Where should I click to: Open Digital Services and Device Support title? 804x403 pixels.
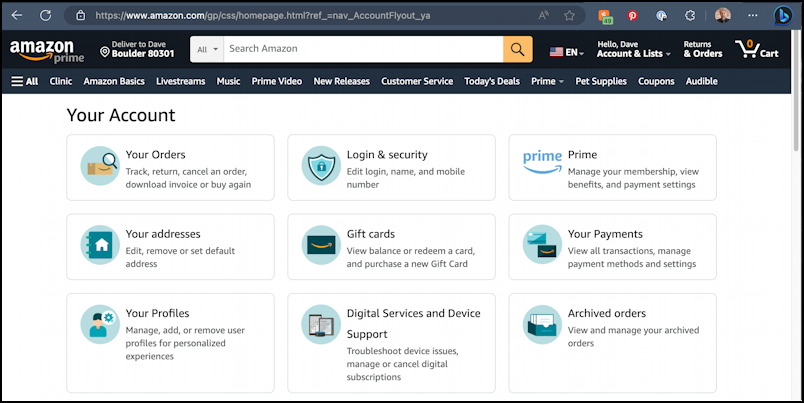click(414, 324)
